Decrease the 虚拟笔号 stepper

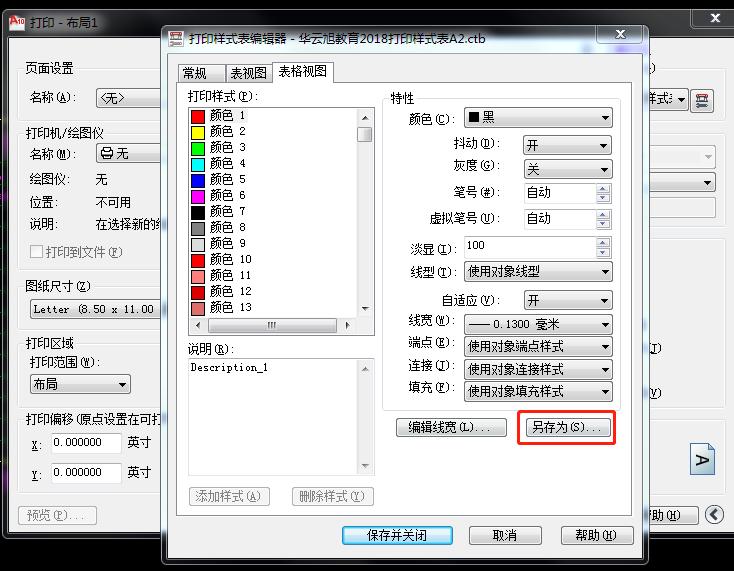pyautogui.click(x=603, y=224)
